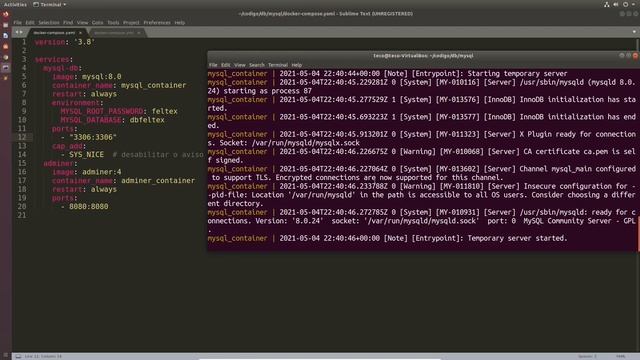
Task: Open Terminal window File menu
Action: pos(213,65)
